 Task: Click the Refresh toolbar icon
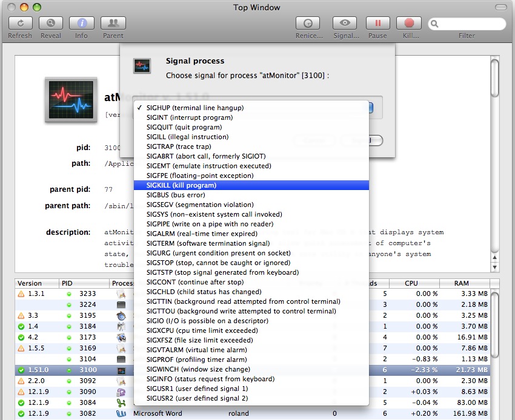(x=20, y=24)
